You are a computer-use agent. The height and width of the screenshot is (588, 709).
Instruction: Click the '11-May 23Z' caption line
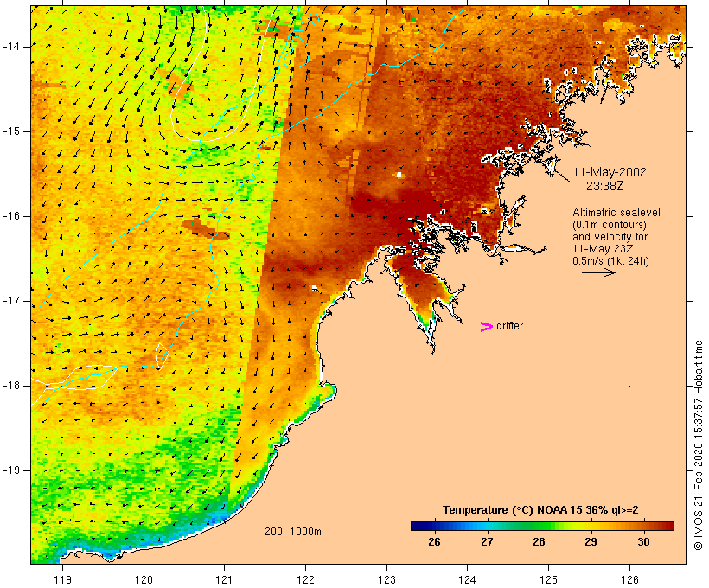pyautogui.click(x=603, y=249)
